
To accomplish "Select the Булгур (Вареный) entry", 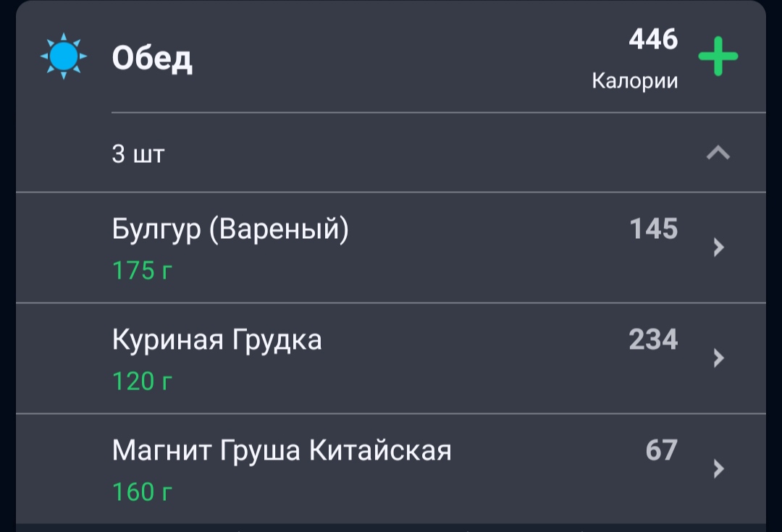I will pos(391,248).
